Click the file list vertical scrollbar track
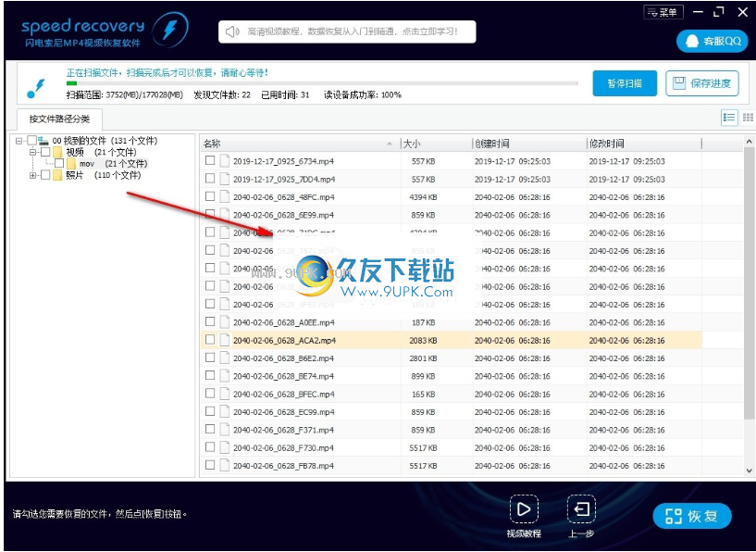The image size is (756, 552). [x=749, y=306]
